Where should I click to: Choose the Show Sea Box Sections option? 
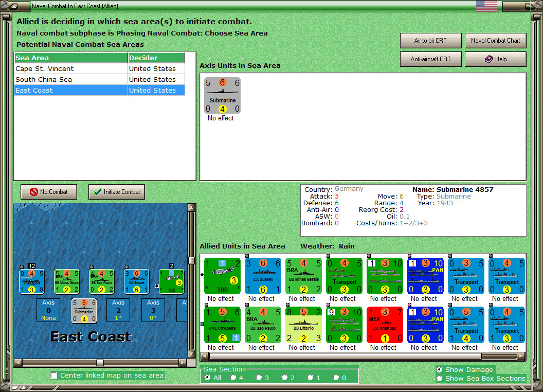point(440,379)
